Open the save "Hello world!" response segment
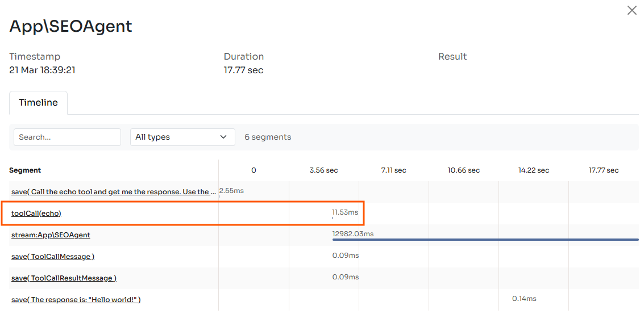The height and width of the screenshot is (318, 644). click(76, 300)
